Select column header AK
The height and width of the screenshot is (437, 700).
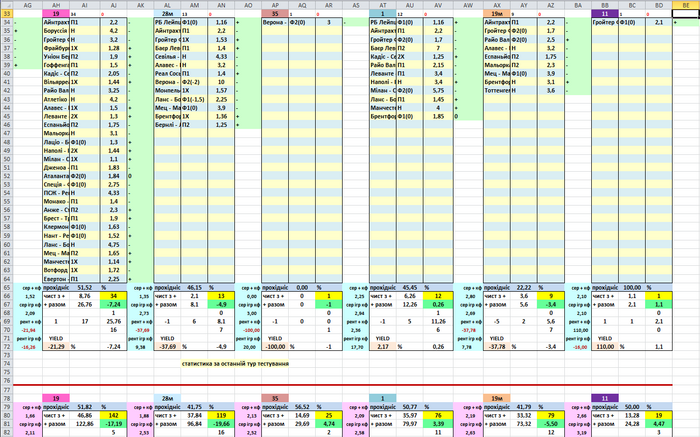(141, 5)
